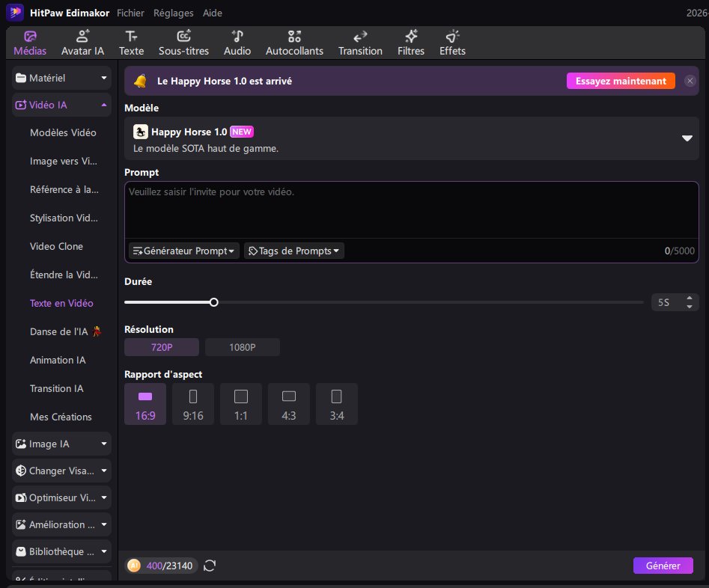
Task: Decrease duration with the down arrow
Action: (x=689, y=307)
